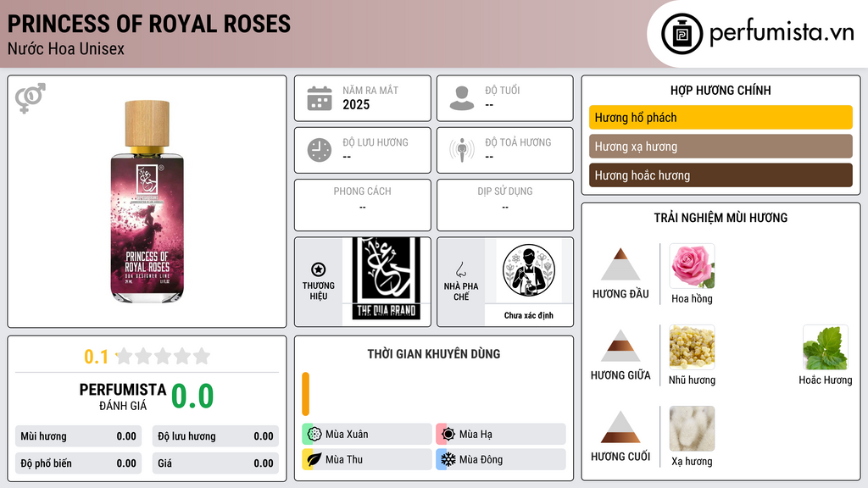Select the Hoắc Hương patchouli note image
868x488 pixels.
[x=826, y=347]
